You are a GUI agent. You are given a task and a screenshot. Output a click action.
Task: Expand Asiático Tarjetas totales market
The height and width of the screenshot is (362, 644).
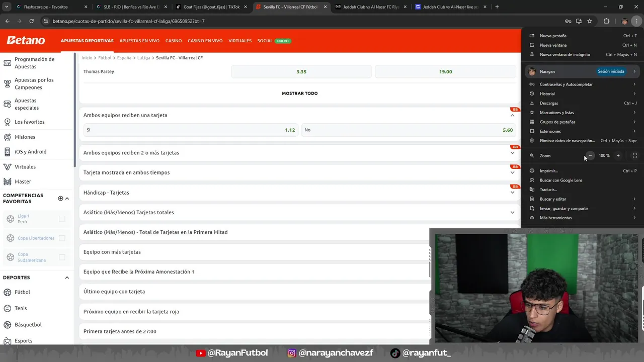coord(512,212)
